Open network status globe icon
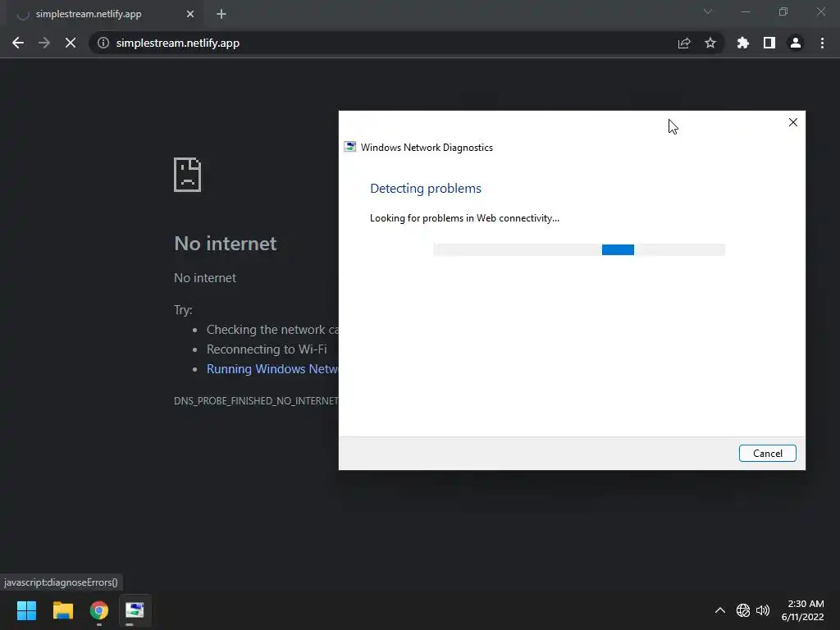Viewport: 840px width, 630px height. click(x=743, y=610)
